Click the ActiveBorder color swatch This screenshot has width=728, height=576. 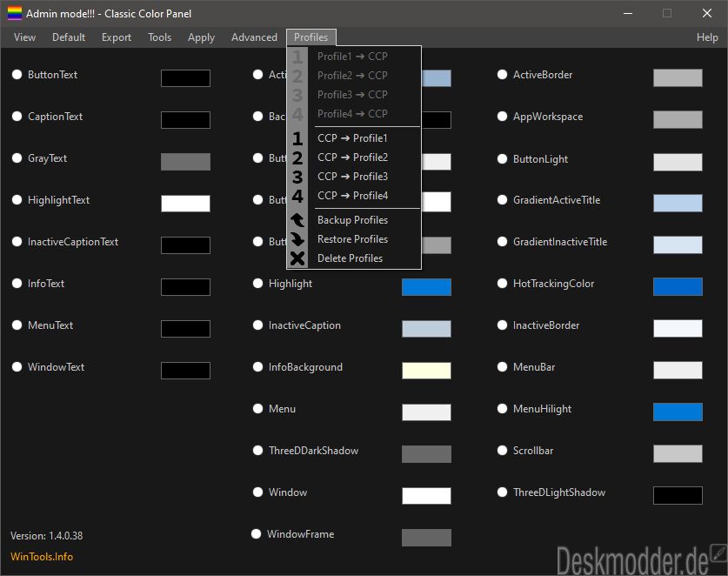tap(678, 78)
